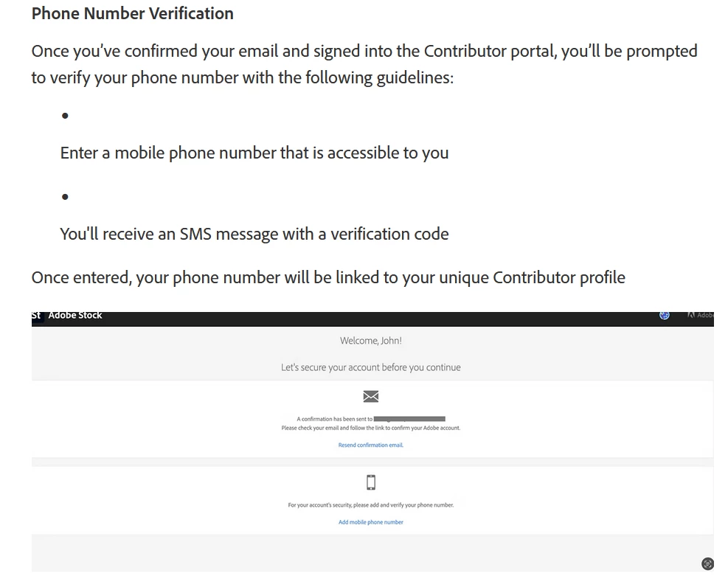Click the envelope email confirmation icon
The width and height of the screenshot is (728, 579).
[x=370, y=396]
